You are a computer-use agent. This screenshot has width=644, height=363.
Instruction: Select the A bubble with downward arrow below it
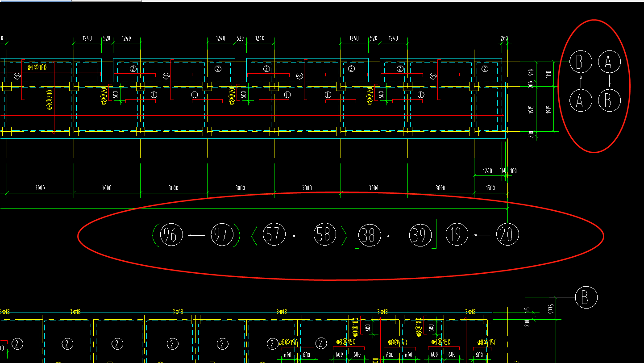coord(609,62)
